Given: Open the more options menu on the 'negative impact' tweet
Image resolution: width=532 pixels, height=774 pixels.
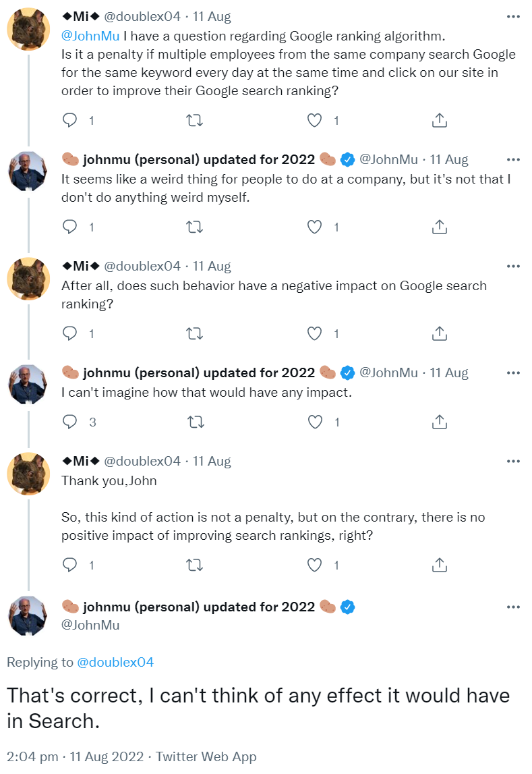Looking at the screenshot, I should [513, 266].
